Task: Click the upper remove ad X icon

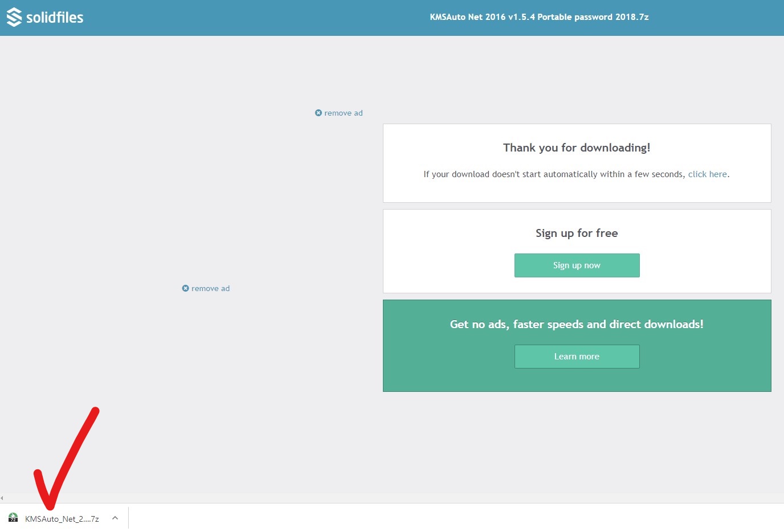Action: click(318, 113)
